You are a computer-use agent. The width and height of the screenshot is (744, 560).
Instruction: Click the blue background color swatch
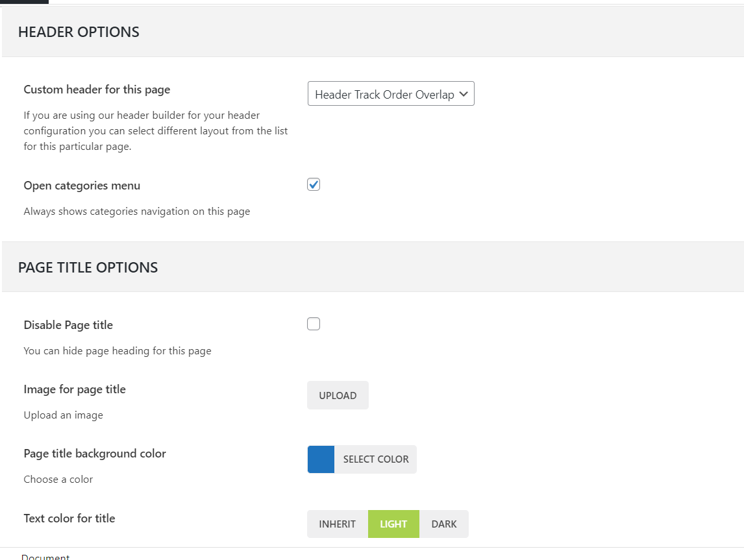(321, 459)
